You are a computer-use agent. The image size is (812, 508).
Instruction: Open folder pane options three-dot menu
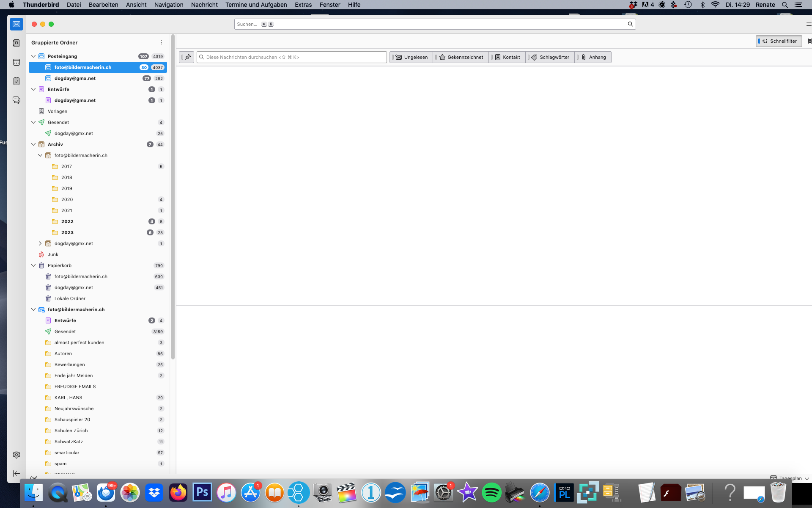point(161,42)
